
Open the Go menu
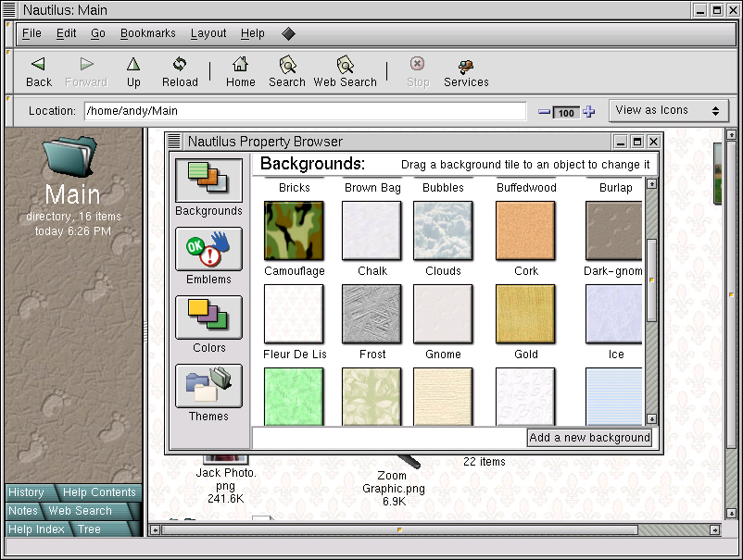[x=98, y=33]
